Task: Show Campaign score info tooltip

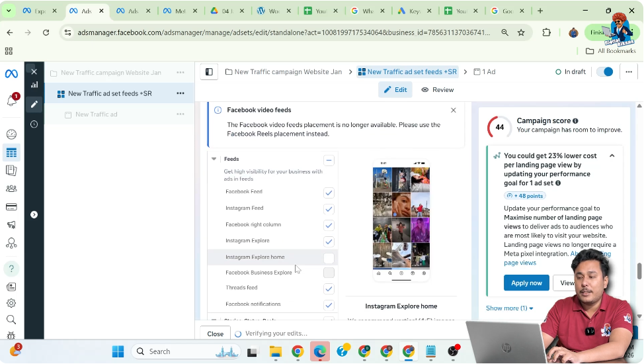Action: (575, 121)
